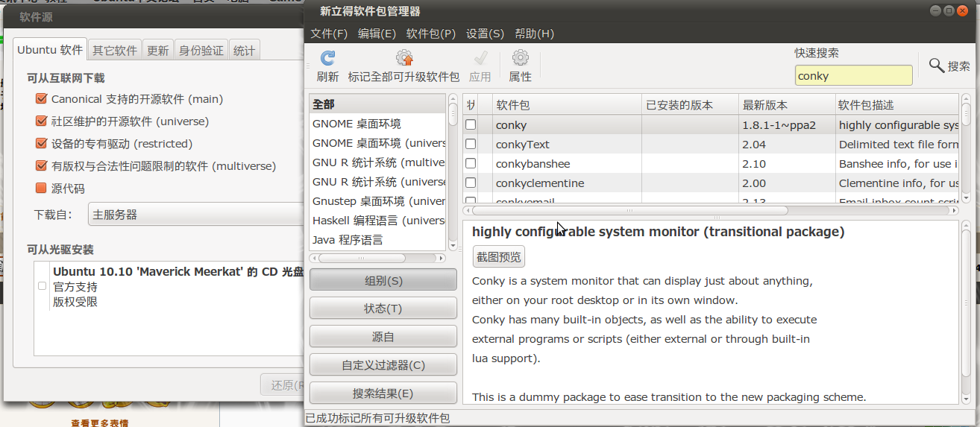Image resolution: width=980 pixels, height=427 pixels.
Task: Click horizontal scrollbar under category list
Action: point(377,258)
